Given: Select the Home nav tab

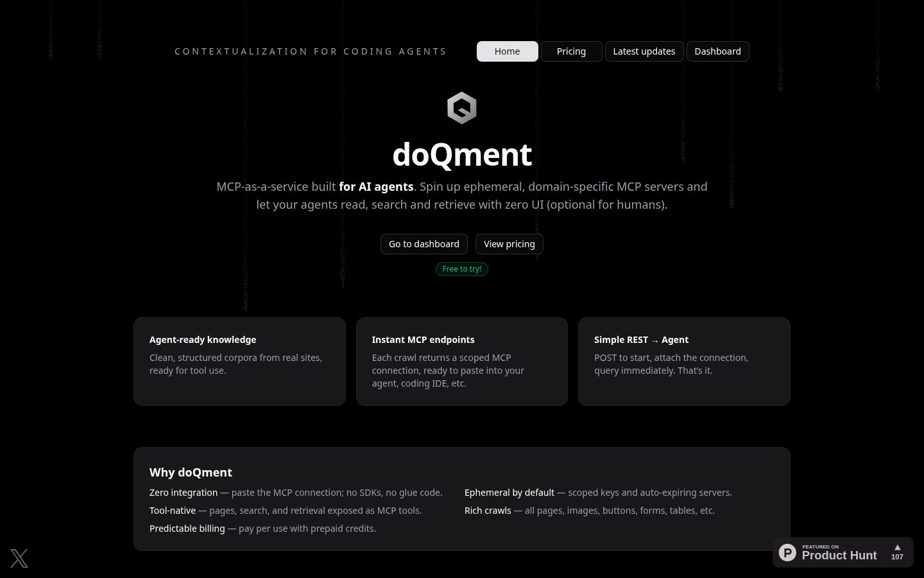Looking at the screenshot, I should point(508,51).
